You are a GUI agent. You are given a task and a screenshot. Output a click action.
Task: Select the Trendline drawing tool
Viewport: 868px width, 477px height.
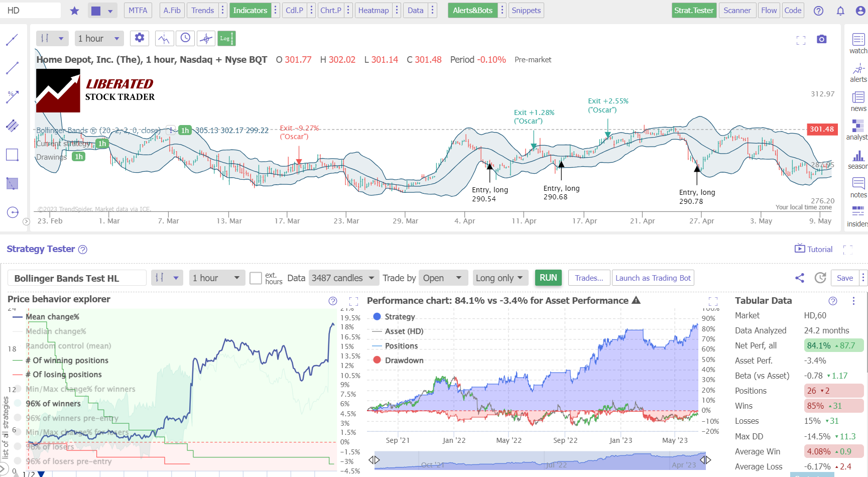click(x=12, y=39)
